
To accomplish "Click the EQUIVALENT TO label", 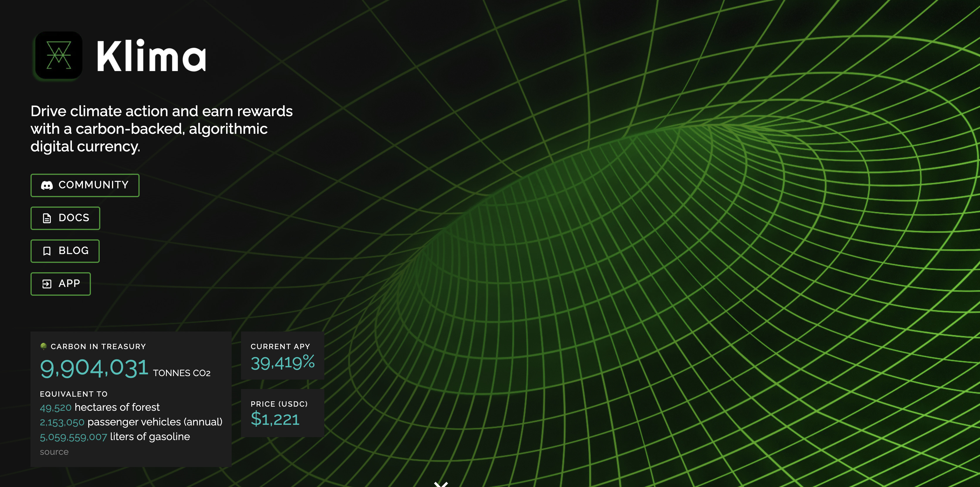I will click(x=74, y=394).
